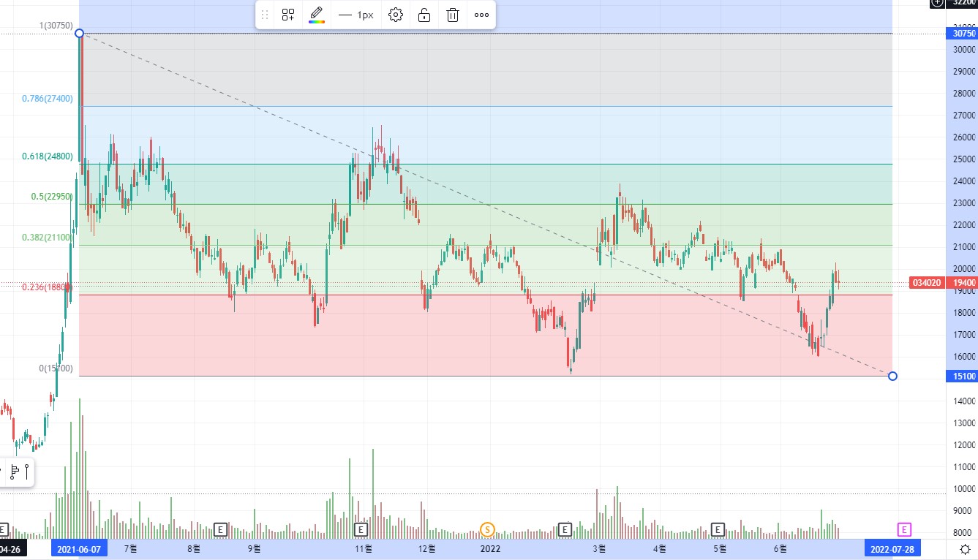Click the 2022 year label on time axis

490,548
